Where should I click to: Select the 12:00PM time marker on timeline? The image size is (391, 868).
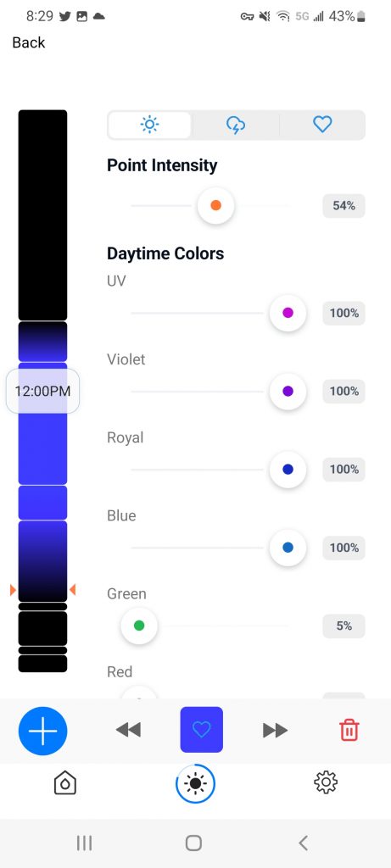coord(42,392)
